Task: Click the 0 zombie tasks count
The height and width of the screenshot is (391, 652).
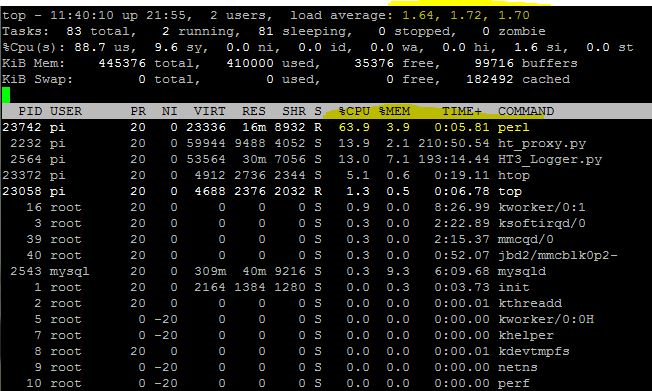Action: click(486, 32)
